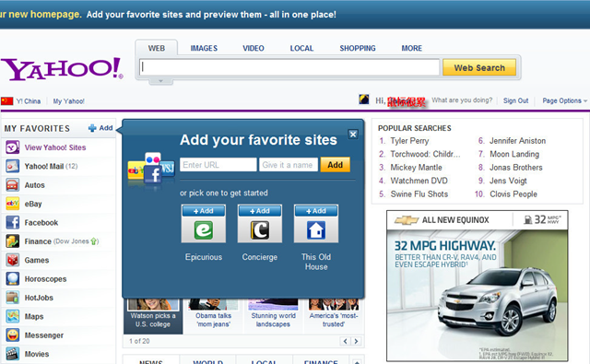Click the Y! China flag icon
Image resolution: width=590 pixels, height=364 pixels.
point(6,101)
